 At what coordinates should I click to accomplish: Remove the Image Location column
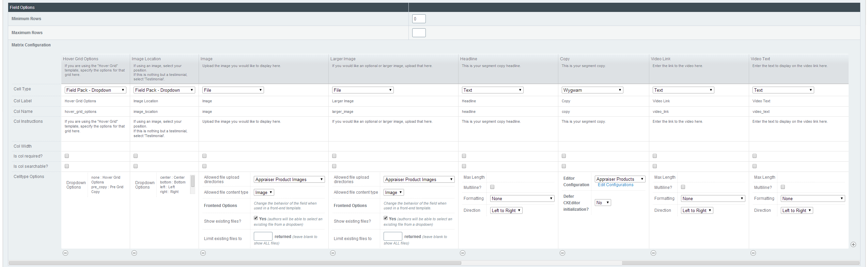(x=134, y=253)
